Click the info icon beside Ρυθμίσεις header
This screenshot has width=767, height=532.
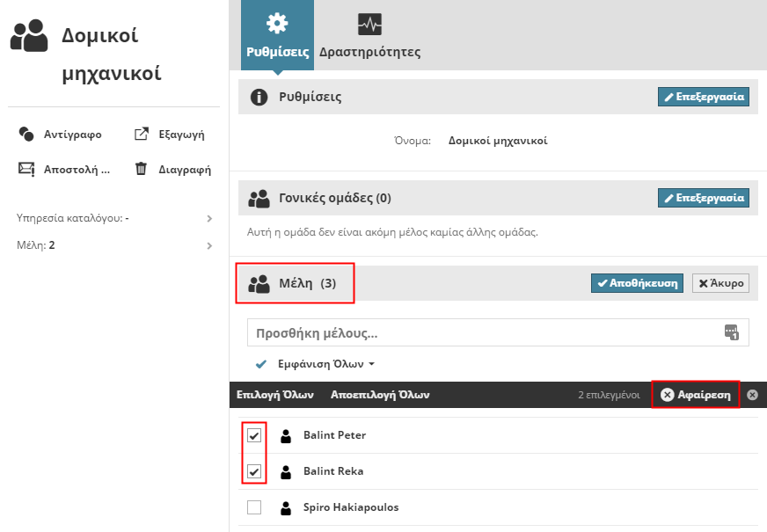pos(259,97)
